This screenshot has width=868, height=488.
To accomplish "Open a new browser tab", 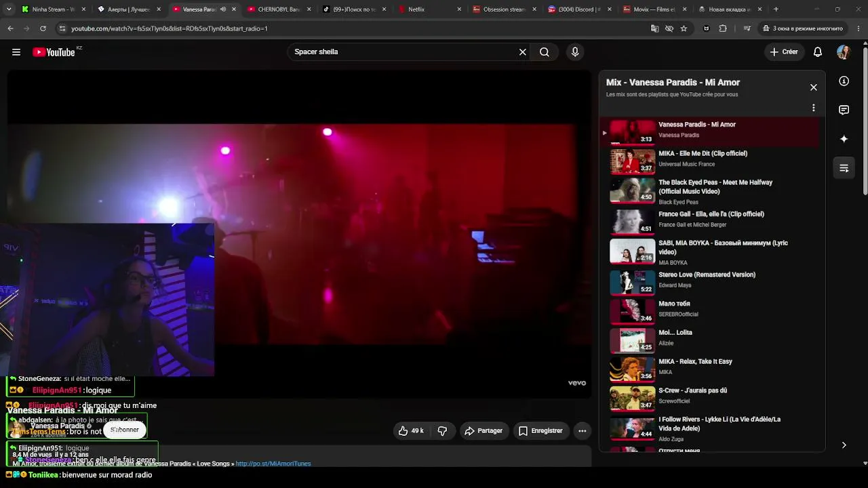I will pyautogui.click(x=776, y=9).
